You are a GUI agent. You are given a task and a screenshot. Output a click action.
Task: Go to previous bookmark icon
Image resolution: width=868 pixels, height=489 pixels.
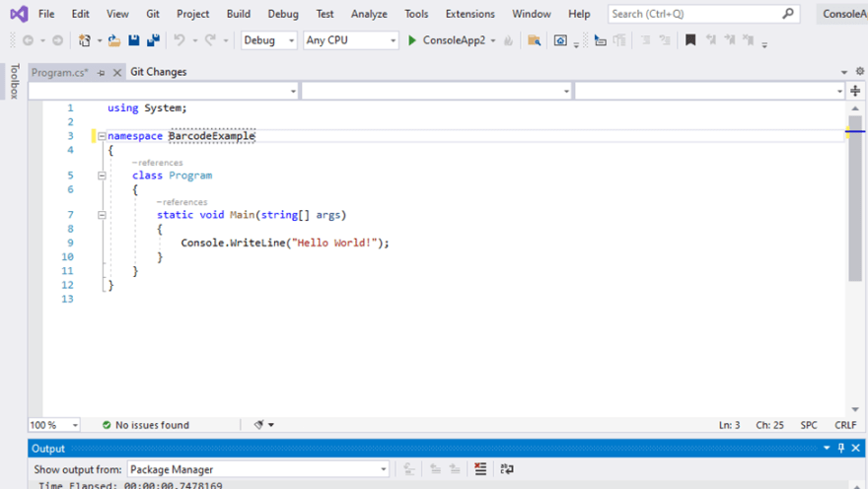(x=711, y=39)
